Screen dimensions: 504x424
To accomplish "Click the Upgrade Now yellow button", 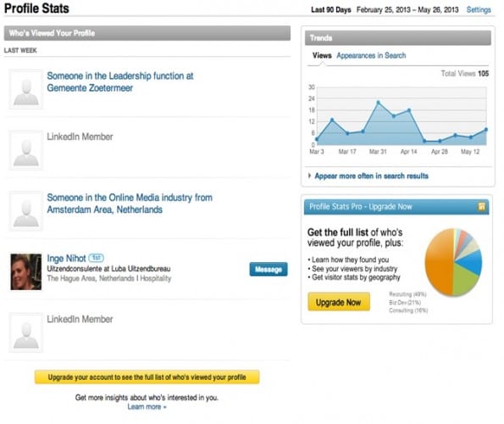I will [339, 302].
